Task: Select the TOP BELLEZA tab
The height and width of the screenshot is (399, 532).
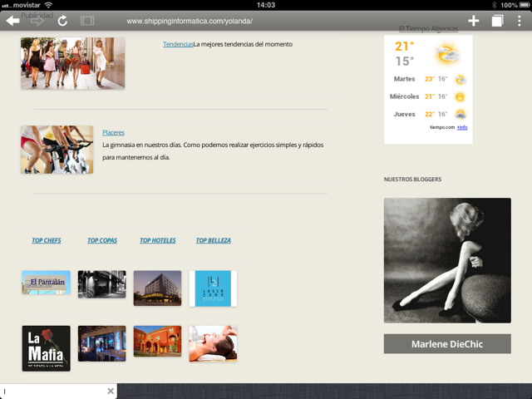Action: 214,240
